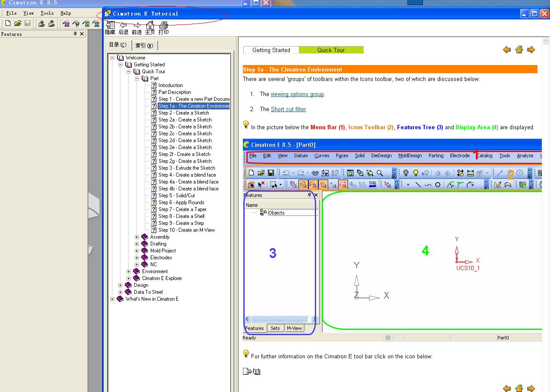Open Step 9 - Create a Step topic
Viewport: 550px width, 392px height.
(181, 223)
